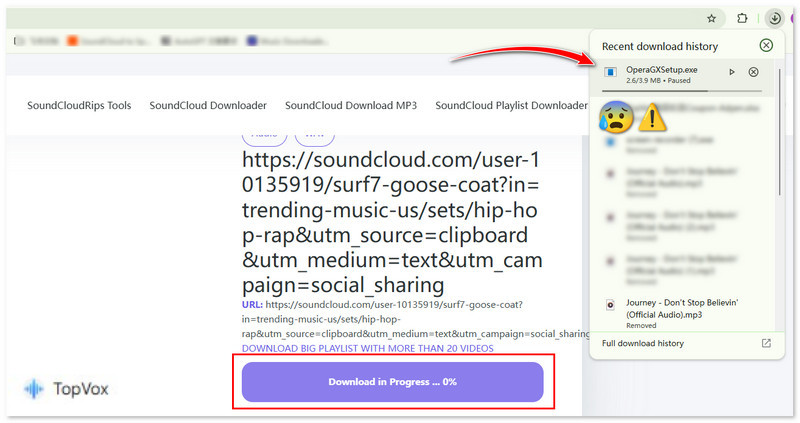Open Full download history link
The image size is (800, 423).
(642, 343)
